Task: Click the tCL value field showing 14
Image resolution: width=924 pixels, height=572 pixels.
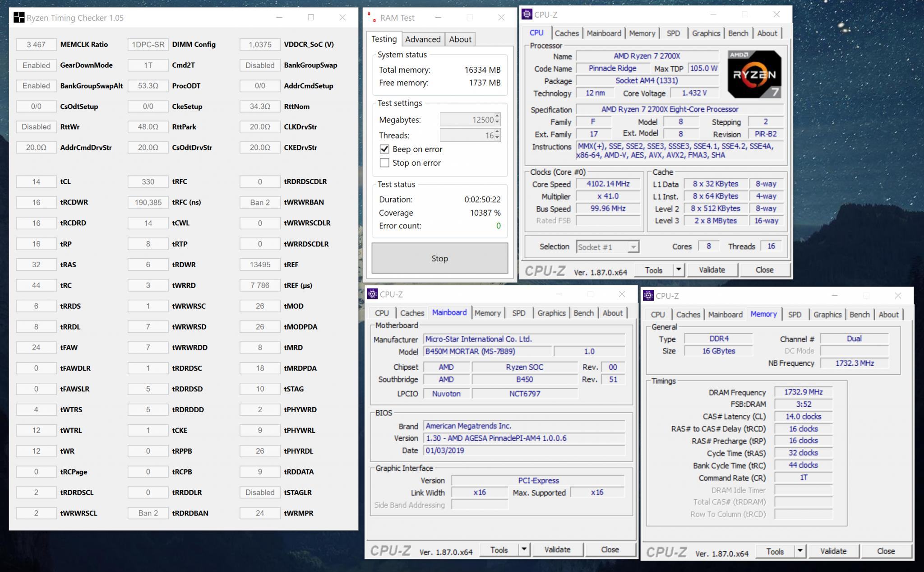Action: (36, 181)
